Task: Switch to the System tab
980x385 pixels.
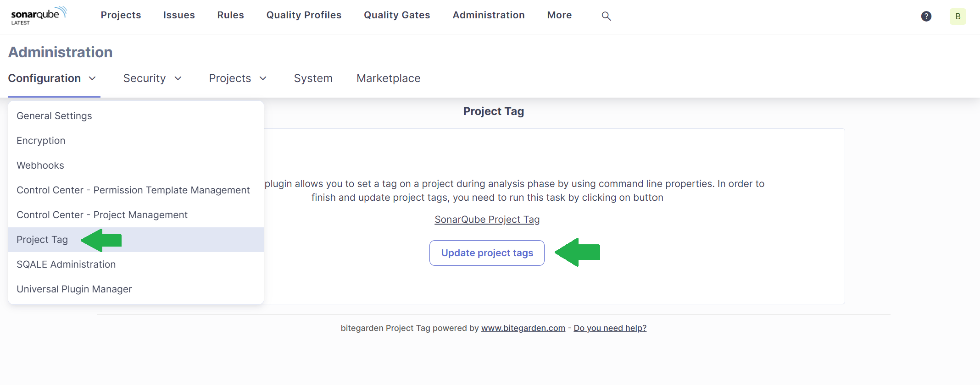Action: tap(313, 78)
